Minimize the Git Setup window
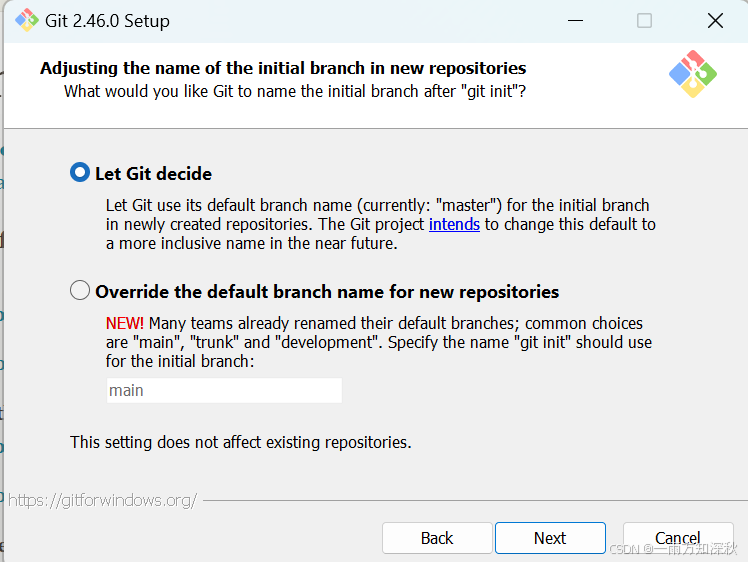 tap(575, 21)
